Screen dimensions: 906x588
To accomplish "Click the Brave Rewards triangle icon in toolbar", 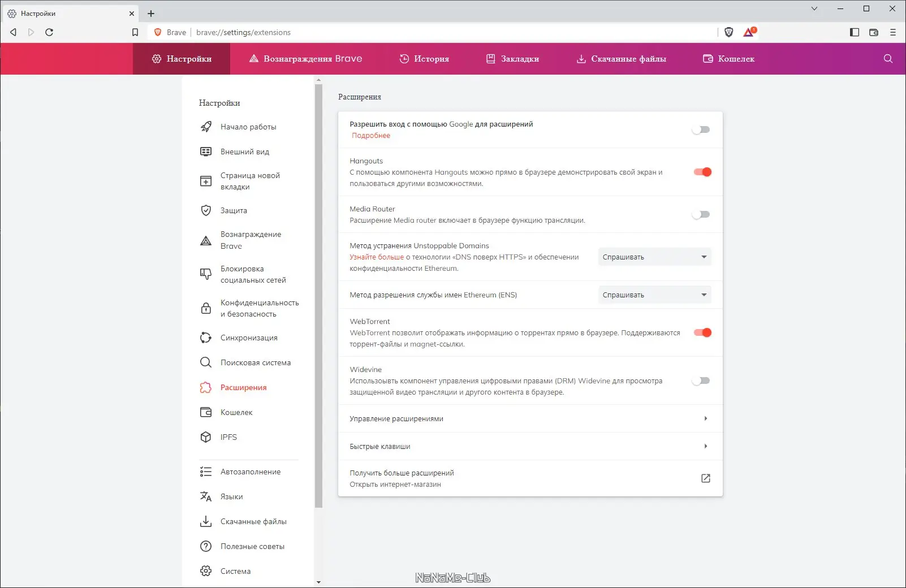I will (747, 32).
